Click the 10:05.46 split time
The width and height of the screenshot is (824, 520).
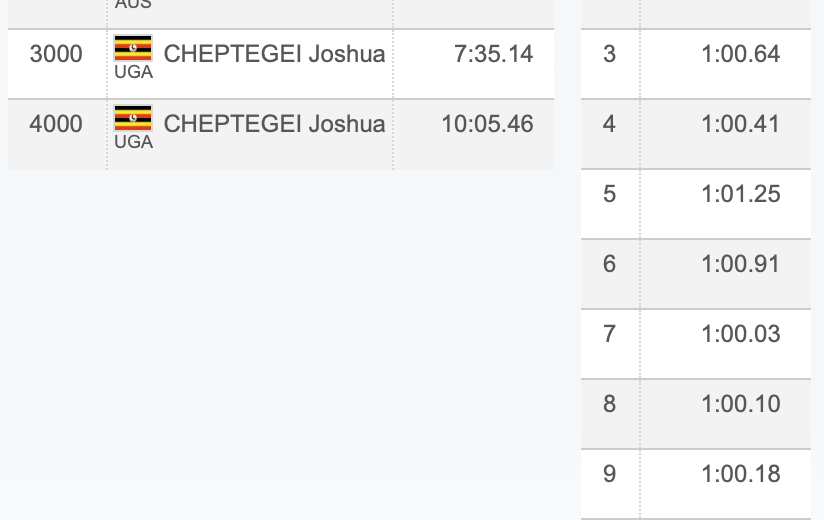tap(487, 123)
